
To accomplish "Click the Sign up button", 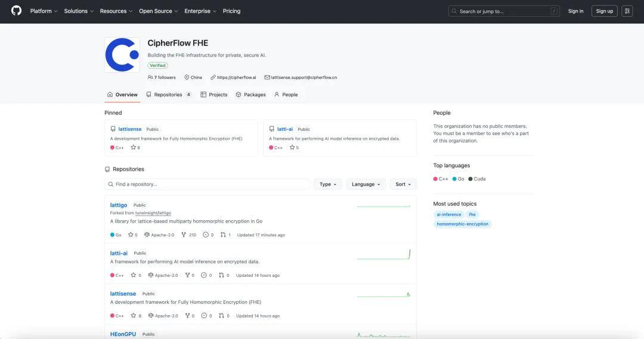I will [x=604, y=11].
